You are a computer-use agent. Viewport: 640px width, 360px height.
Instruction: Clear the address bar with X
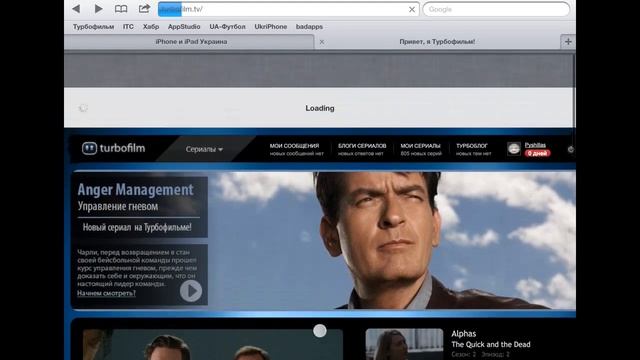click(412, 9)
